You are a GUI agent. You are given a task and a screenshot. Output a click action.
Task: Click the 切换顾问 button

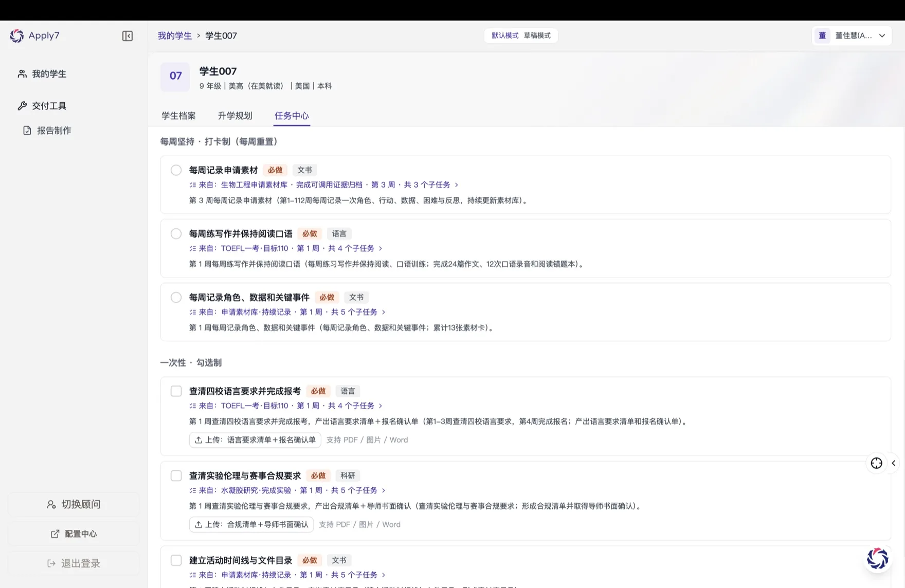(74, 505)
